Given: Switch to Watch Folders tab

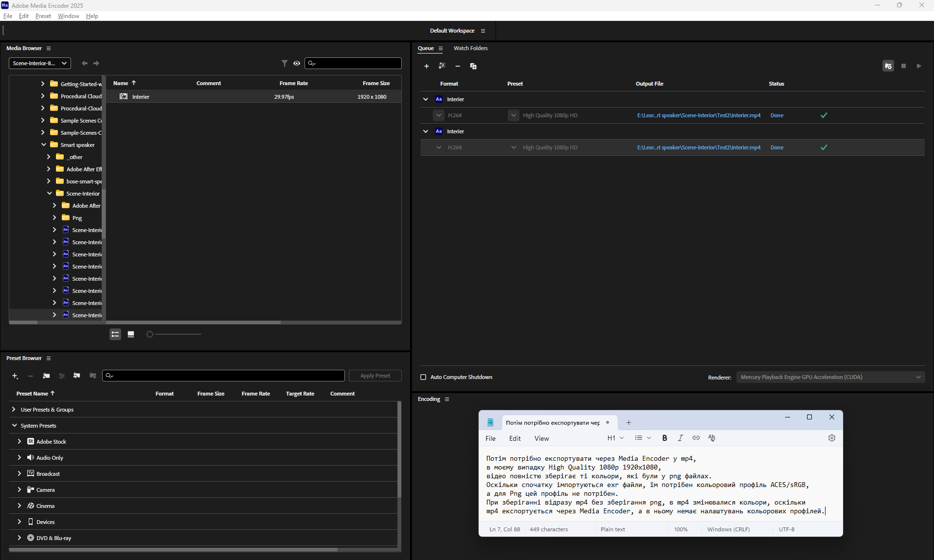Looking at the screenshot, I should coord(470,48).
